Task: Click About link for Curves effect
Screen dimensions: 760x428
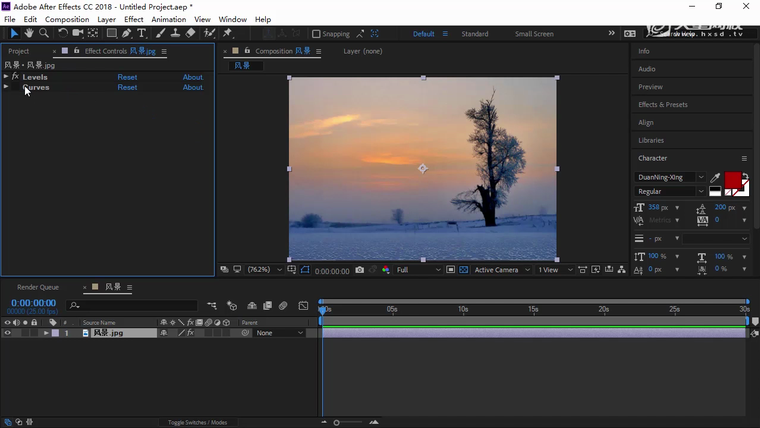Action: (x=193, y=87)
